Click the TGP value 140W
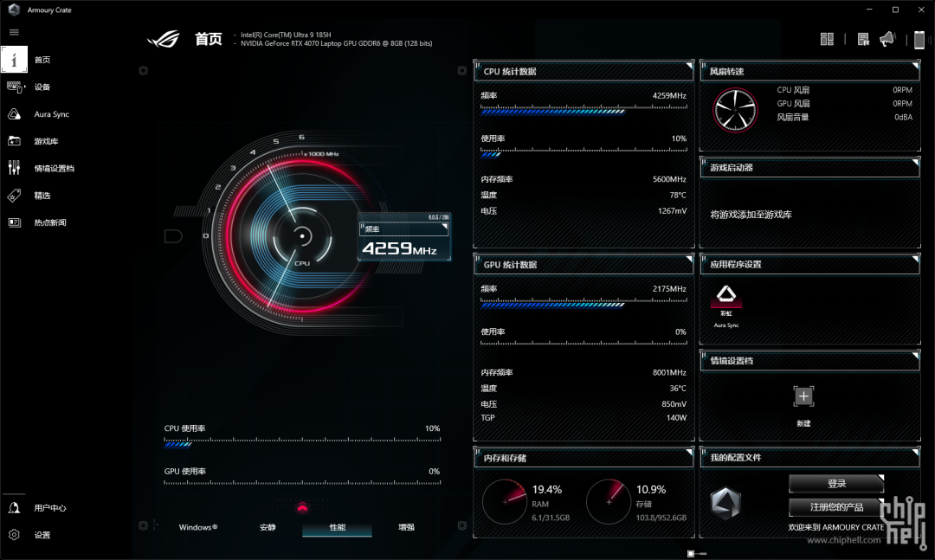Image resolution: width=935 pixels, height=560 pixels. click(676, 417)
